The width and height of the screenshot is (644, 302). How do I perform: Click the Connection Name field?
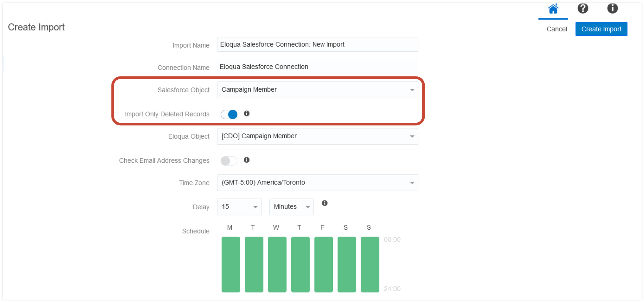click(317, 67)
